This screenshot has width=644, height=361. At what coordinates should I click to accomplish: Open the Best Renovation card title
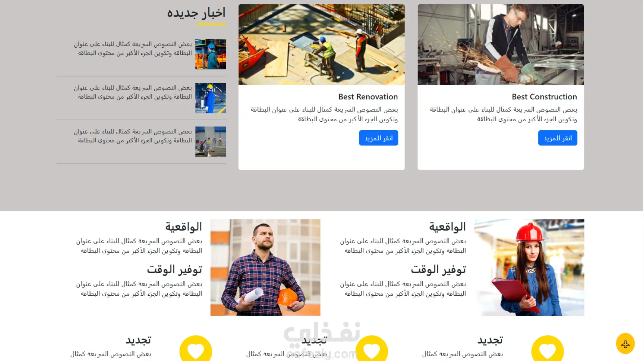pos(368,97)
